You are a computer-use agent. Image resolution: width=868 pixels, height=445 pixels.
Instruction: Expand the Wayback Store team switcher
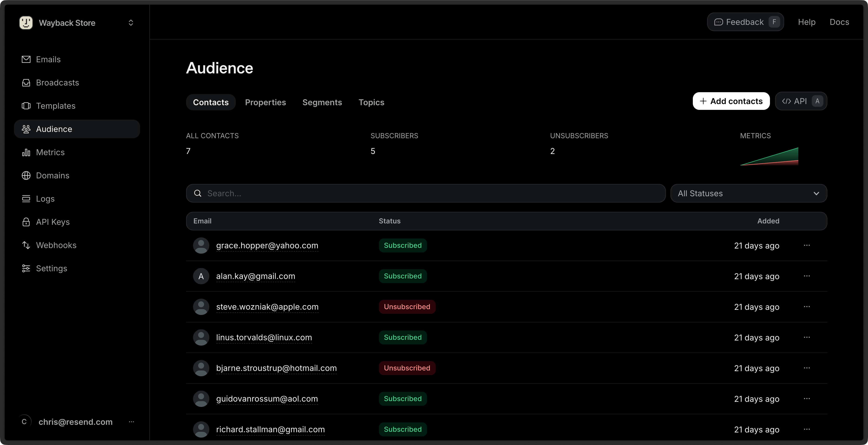131,23
